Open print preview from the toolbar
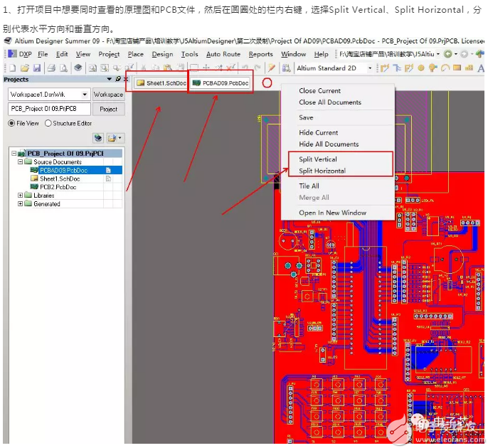This screenshot has width=488, height=448. [63, 68]
